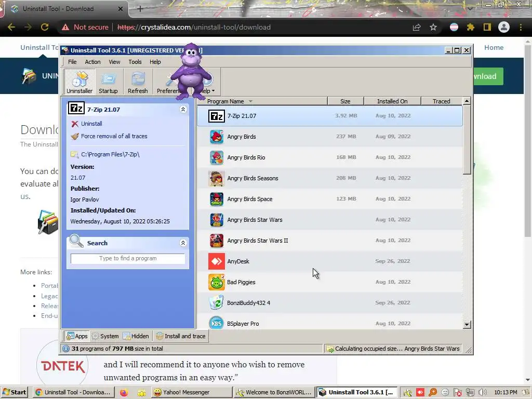Switch to the System tab

pos(105,336)
